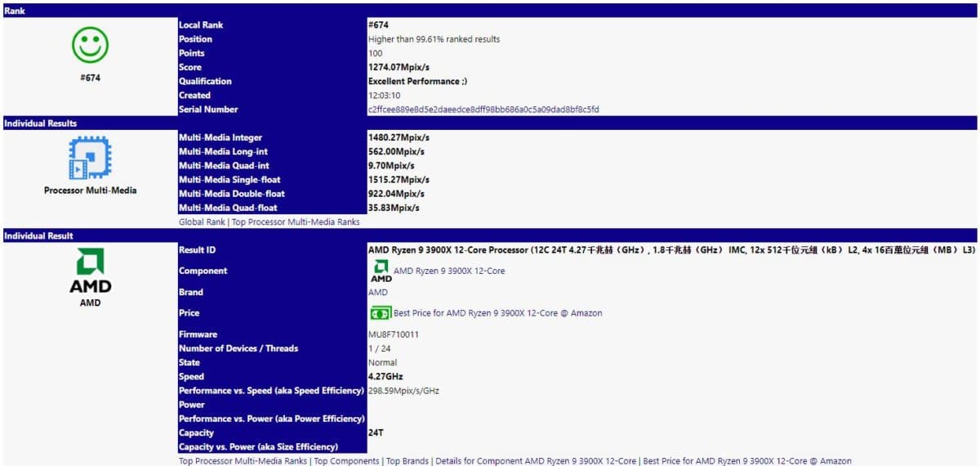Viewport: 980px width, 466px height.
Task: Click the 562.00Mpix/s Long-int value
Action: click(x=396, y=152)
